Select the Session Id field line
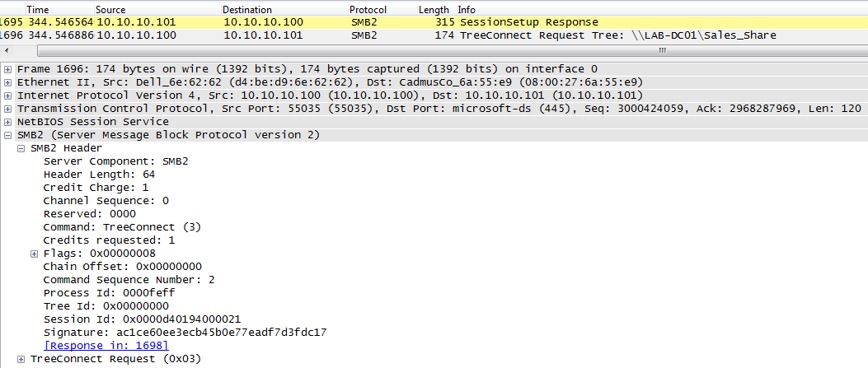The height and width of the screenshot is (368, 868). click(x=142, y=319)
